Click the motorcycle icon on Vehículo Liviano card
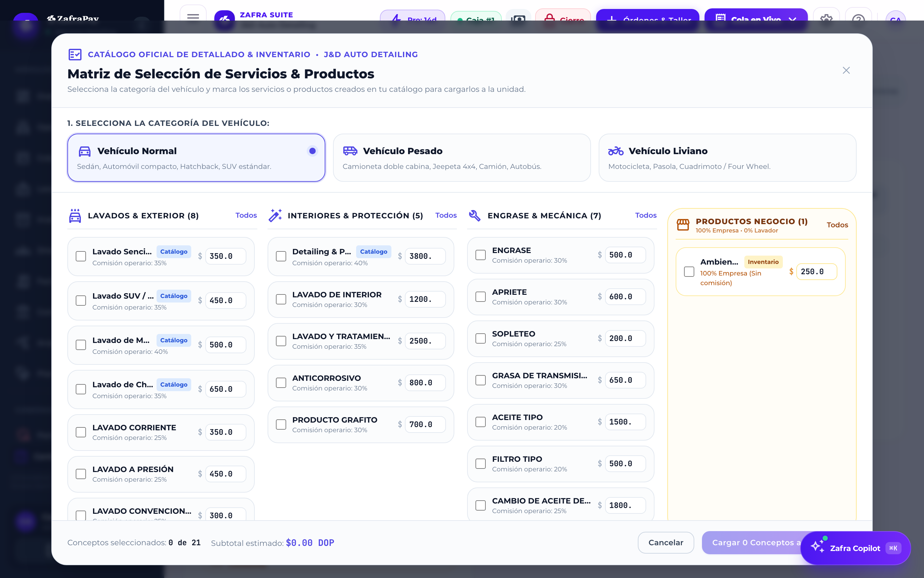The height and width of the screenshot is (578, 924). [x=616, y=151]
